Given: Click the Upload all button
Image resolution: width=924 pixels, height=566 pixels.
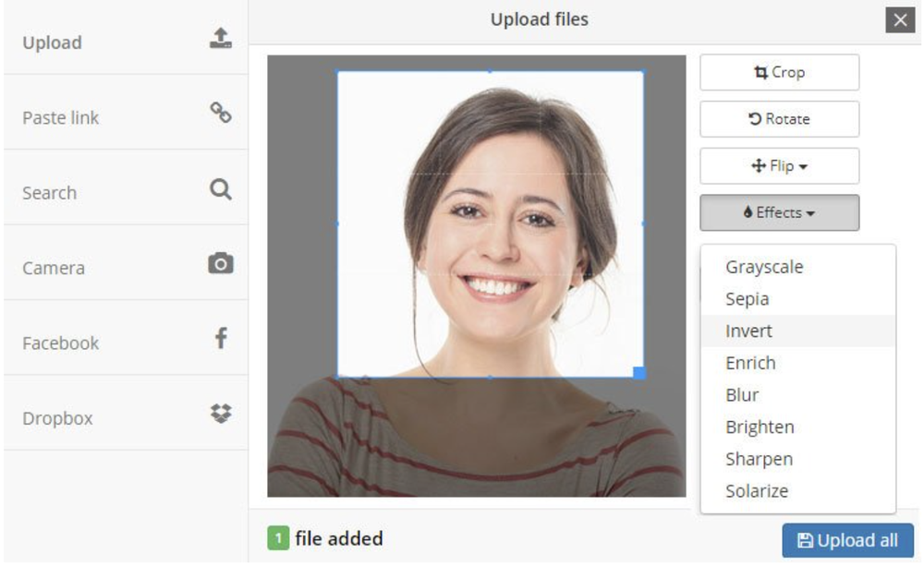Looking at the screenshot, I should [x=847, y=540].
